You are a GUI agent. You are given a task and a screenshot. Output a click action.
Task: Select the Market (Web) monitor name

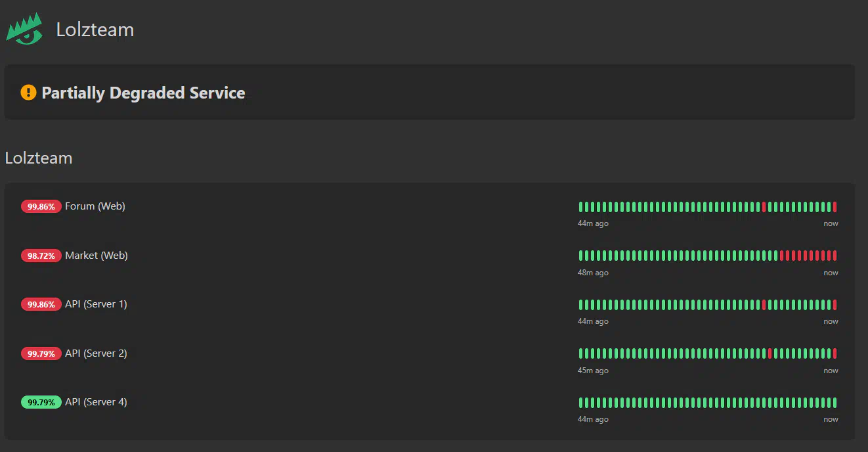97,255
